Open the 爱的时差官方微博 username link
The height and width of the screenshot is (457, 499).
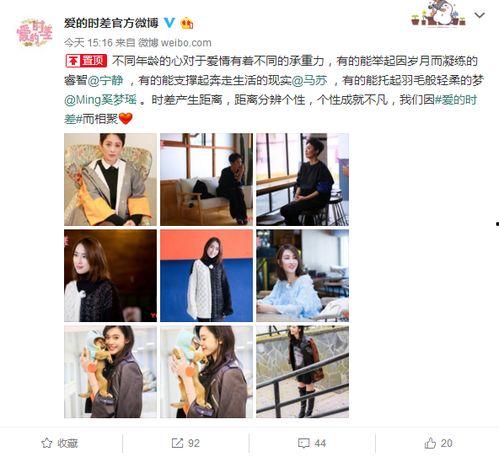tap(111, 23)
